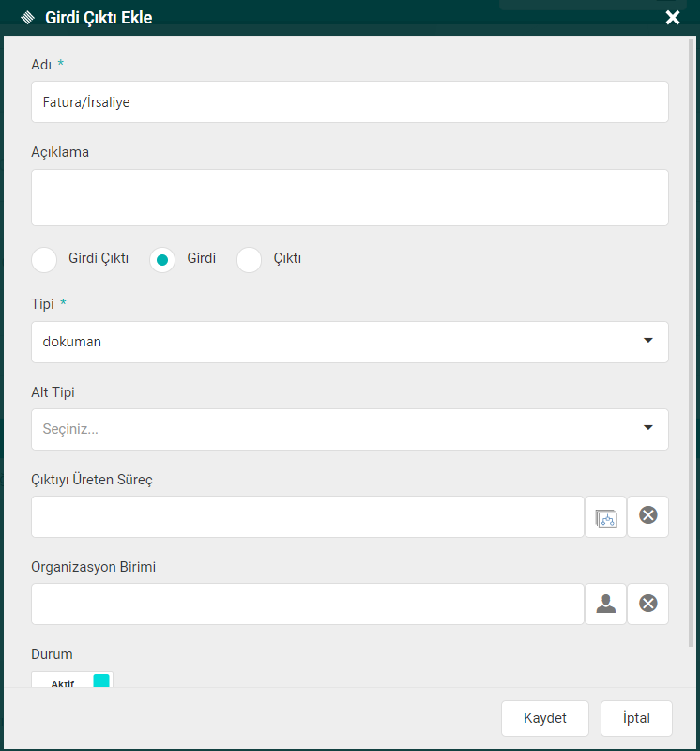Screen dimensions: 700x751
Task: Click the İptal button
Action: pos(636,718)
